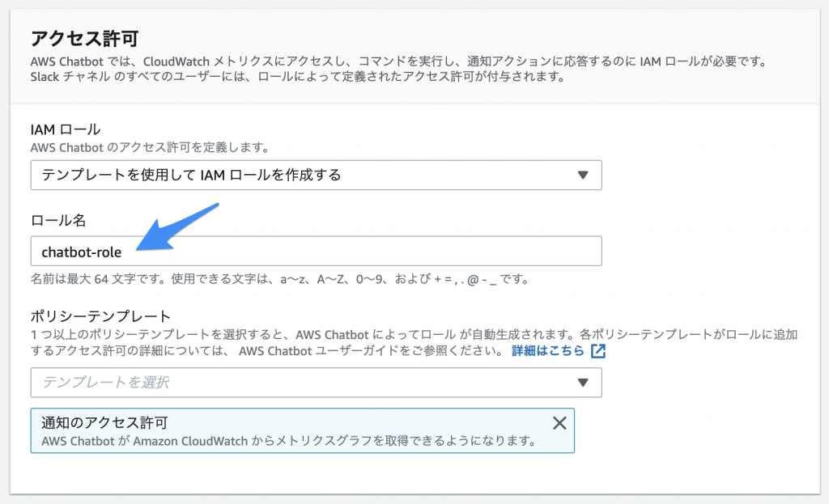The image size is (829, 504).
Task: Click the IAM ロール field label
Action: (65, 129)
